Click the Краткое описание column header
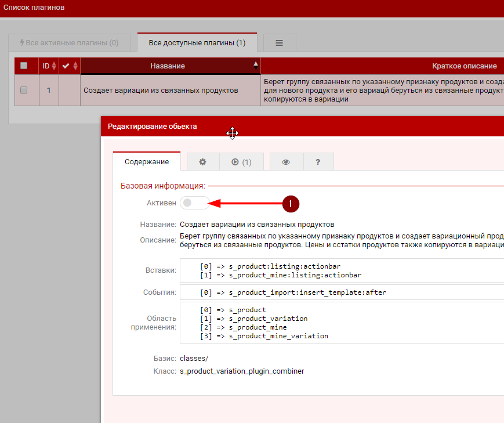Viewport: 504px width, 423px height. [x=464, y=66]
